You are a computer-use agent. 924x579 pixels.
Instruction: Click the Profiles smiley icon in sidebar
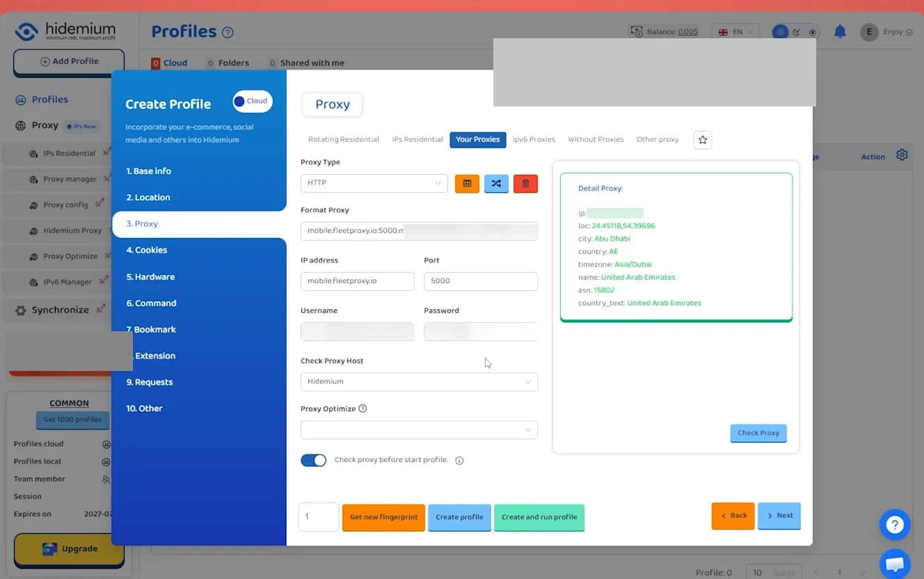(x=21, y=100)
